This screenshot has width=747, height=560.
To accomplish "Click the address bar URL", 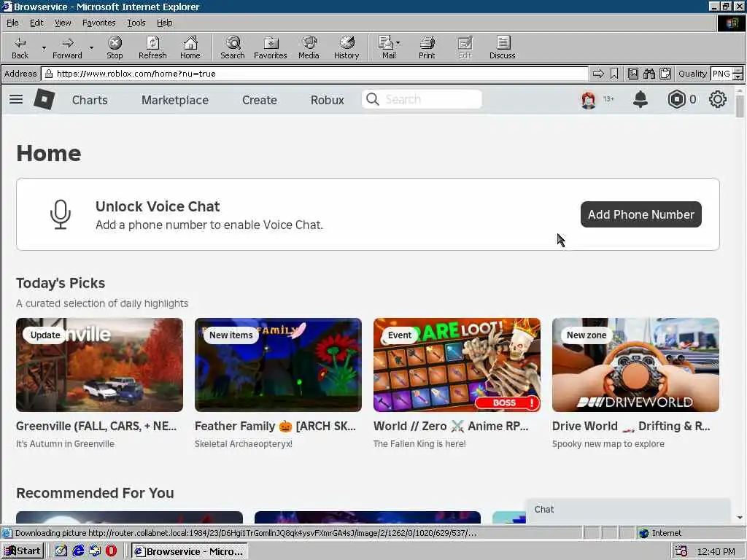I will (136, 74).
